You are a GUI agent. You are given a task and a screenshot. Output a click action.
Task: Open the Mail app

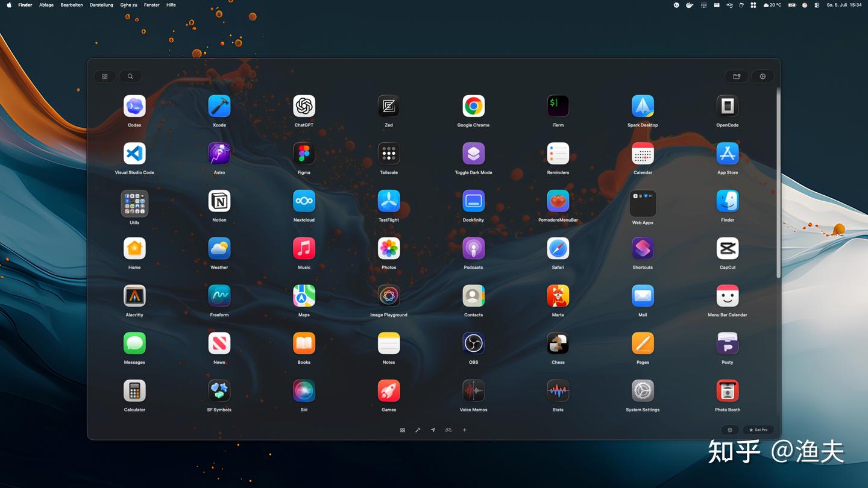click(643, 296)
